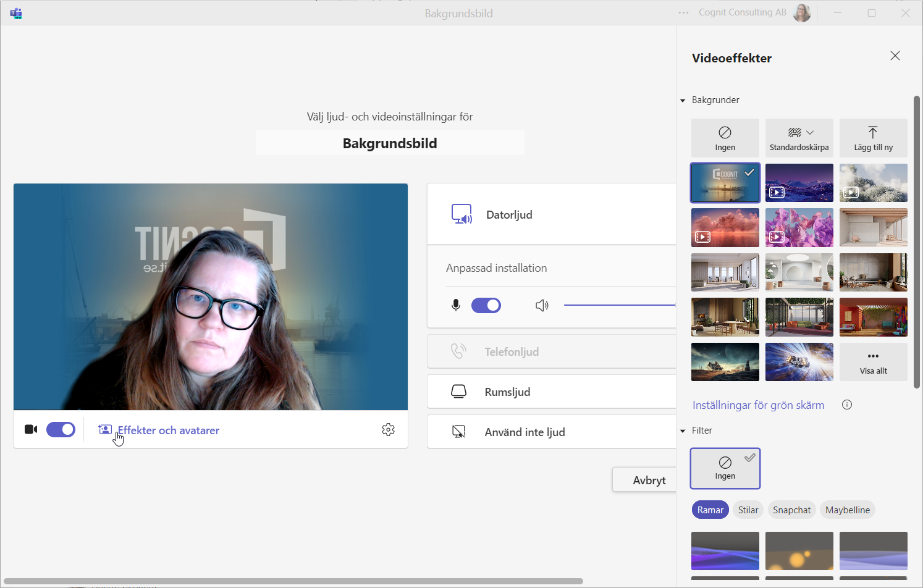This screenshot has width=923, height=588.
Task: Select Ingen filter option
Action: pos(725,469)
